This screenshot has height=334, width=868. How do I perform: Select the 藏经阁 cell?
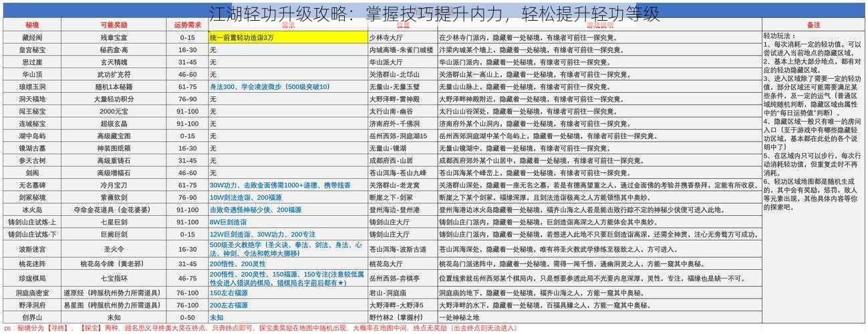pos(33,37)
